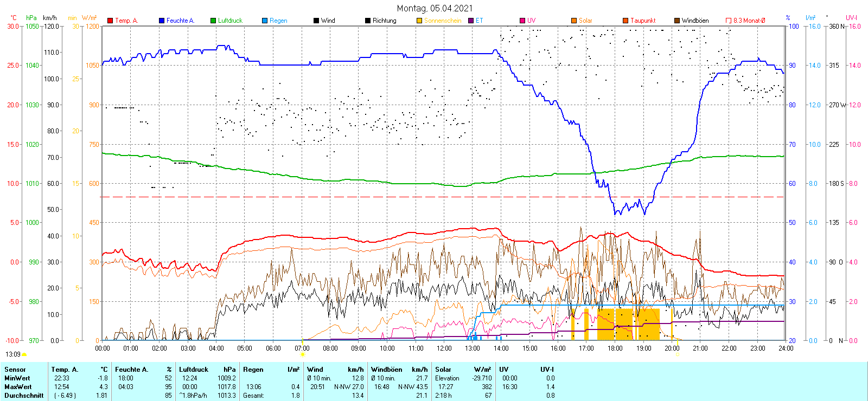Viewport: 868px width, 401px height.
Task: Click the 12:00 label on the time axis
Action: [444, 348]
